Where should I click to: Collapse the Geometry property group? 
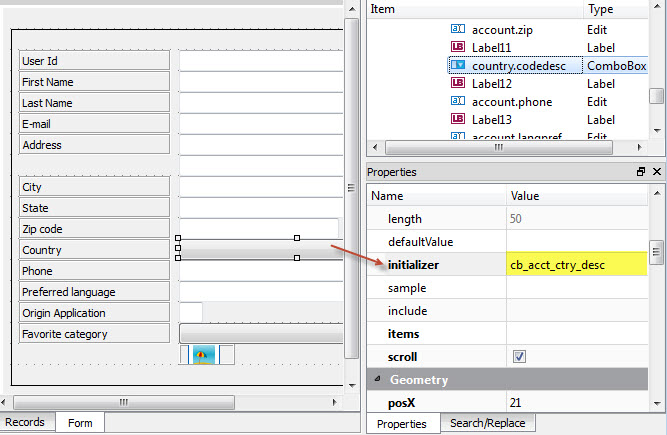click(x=378, y=380)
